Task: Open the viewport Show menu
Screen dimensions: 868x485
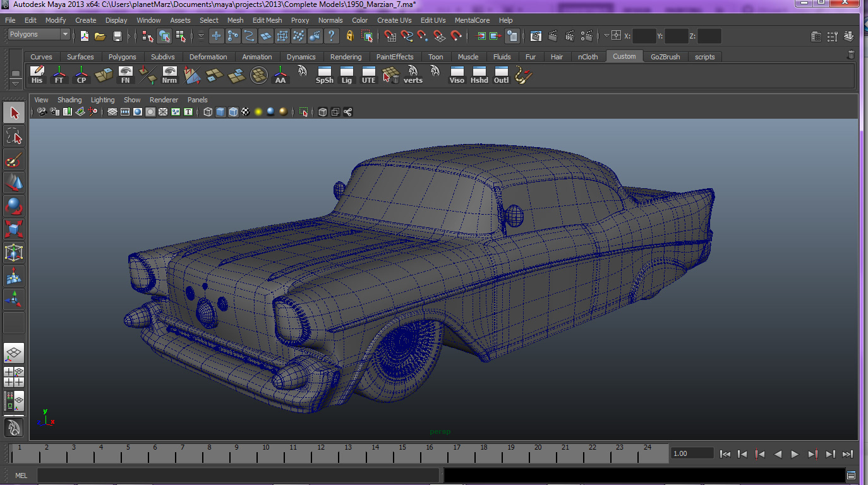Action: [132, 100]
